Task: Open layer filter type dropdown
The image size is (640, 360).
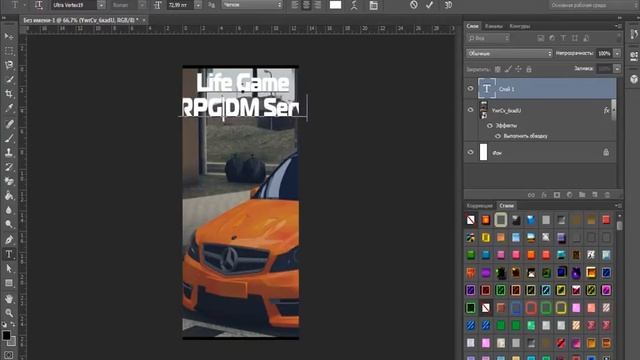Action: click(x=488, y=38)
